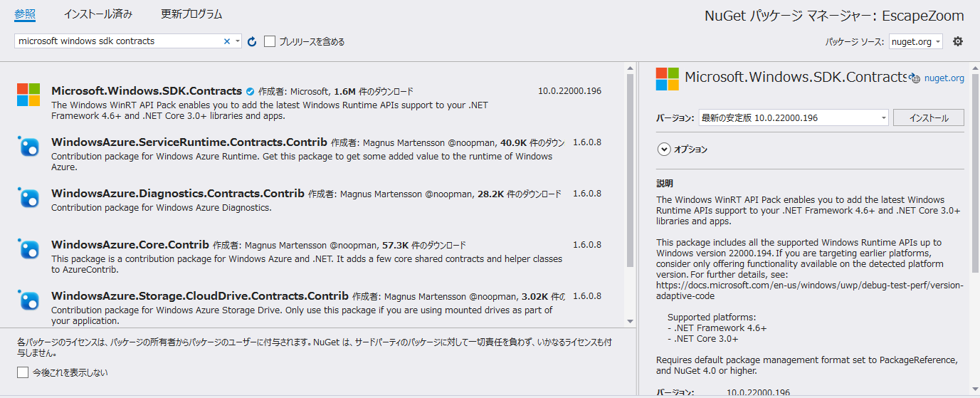Switch to the '参照' tab
The image size is (980, 398).
coord(25,14)
